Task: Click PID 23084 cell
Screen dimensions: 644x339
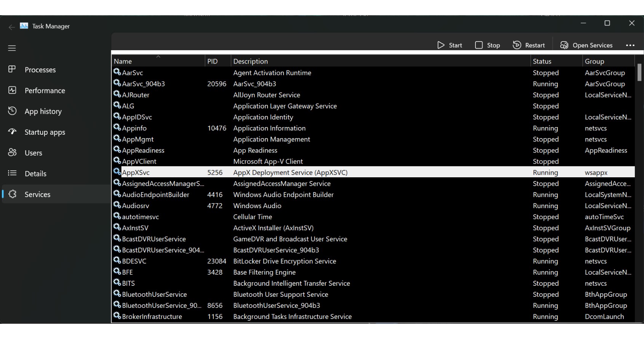Action: (217, 261)
